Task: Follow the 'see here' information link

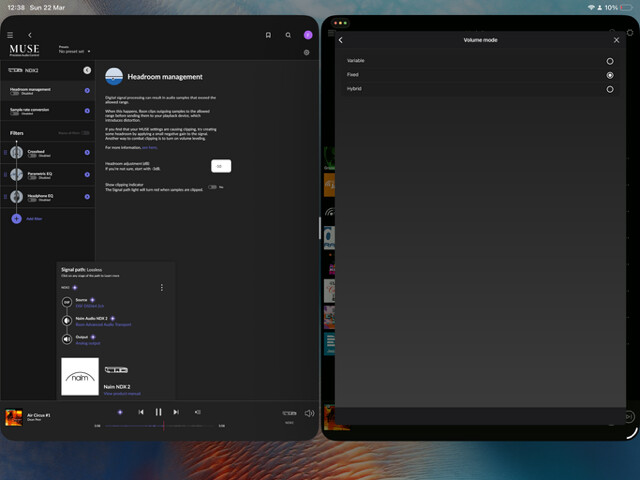Action: tap(149, 147)
